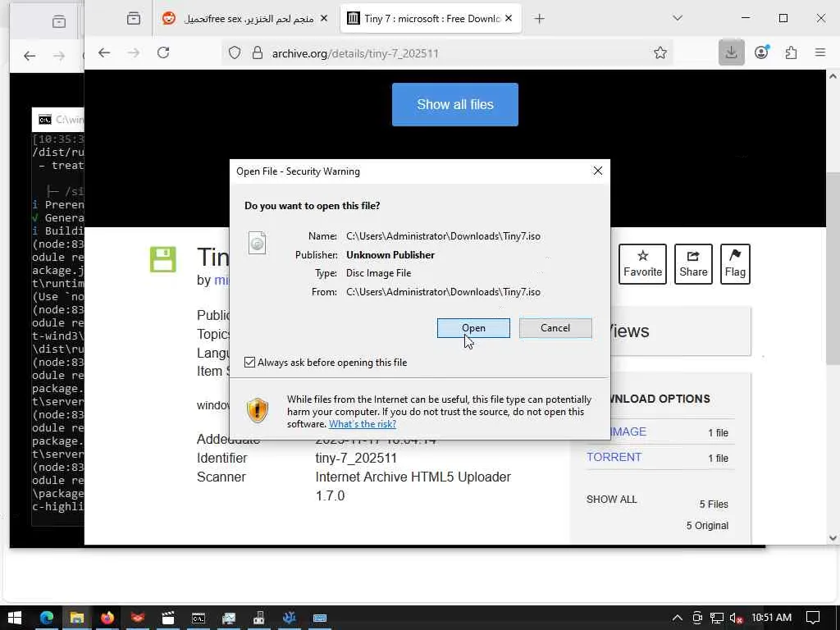Click the site padlock icon
This screenshot has height=630, width=840.
pos(258,52)
